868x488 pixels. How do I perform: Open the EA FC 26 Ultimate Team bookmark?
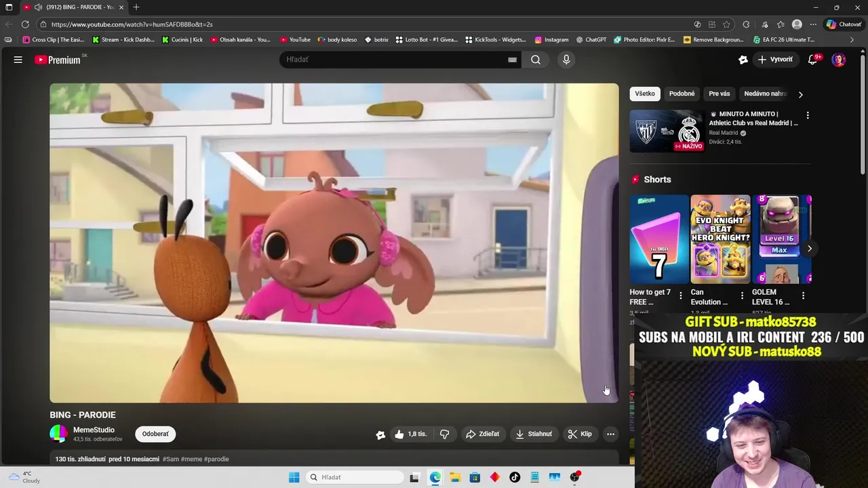(x=783, y=40)
